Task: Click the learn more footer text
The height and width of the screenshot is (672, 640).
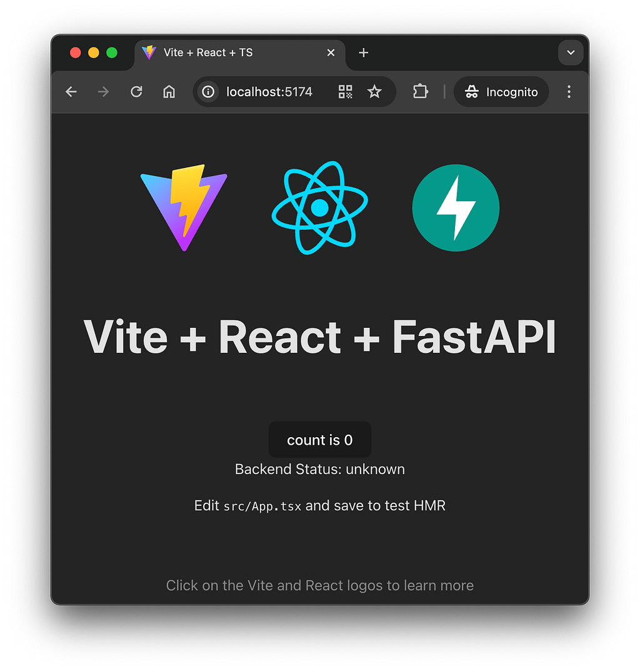Action: [319, 585]
